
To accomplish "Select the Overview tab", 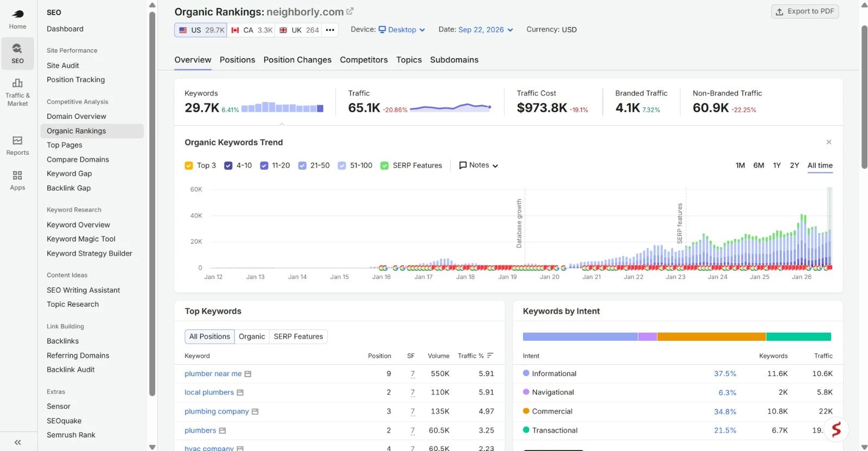I will tap(193, 60).
